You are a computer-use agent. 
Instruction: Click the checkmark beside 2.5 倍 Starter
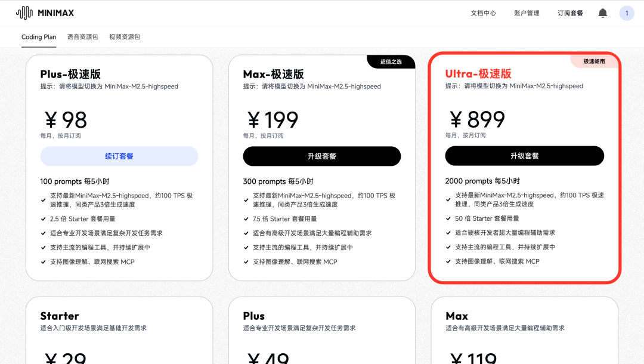coord(43,219)
